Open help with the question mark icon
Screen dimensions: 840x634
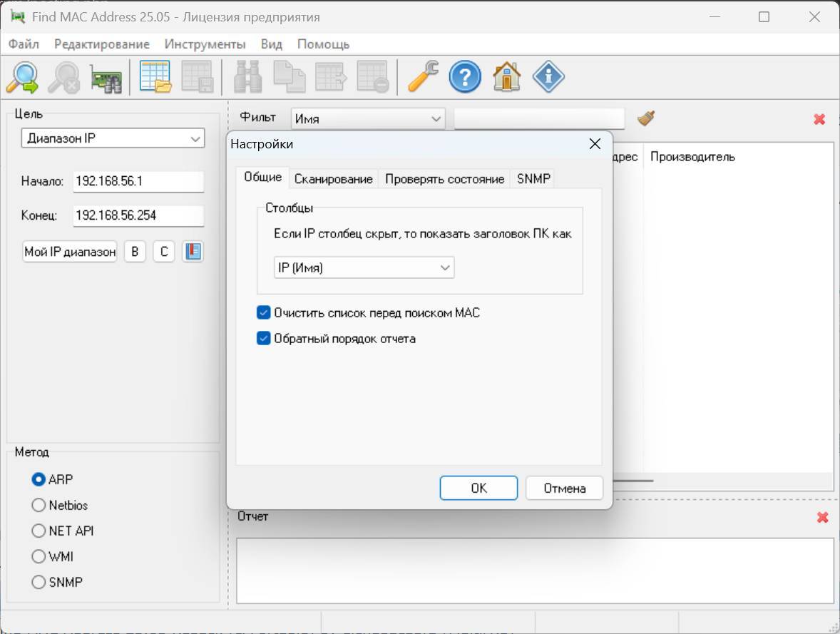tap(465, 77)
